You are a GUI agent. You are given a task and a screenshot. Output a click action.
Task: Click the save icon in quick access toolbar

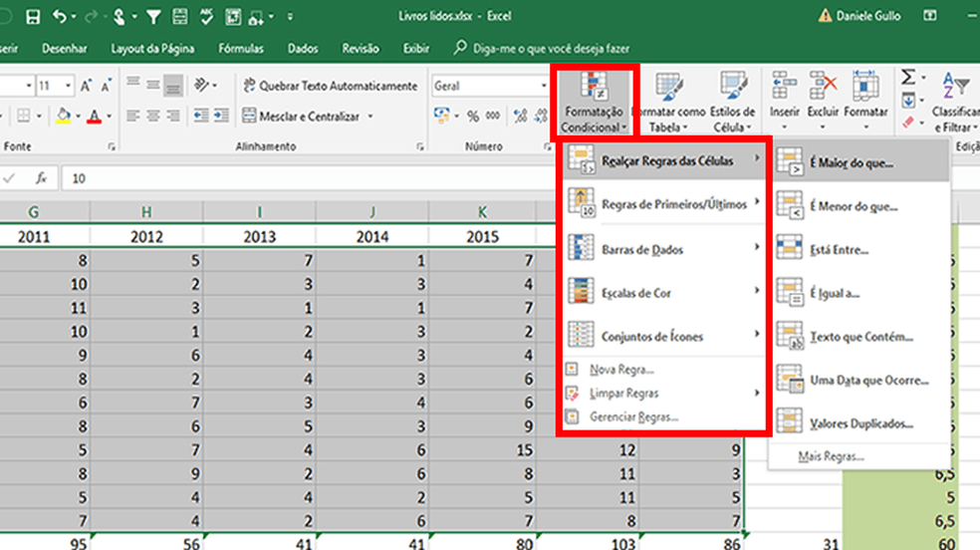pyautogui.click(x=33, y=17)
